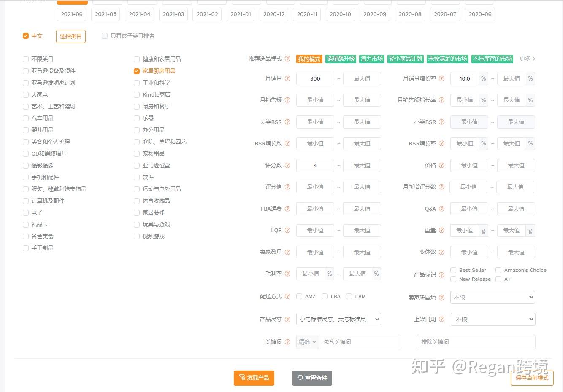Expand 更多 recommended modes
563x392 pixels.
[528, 59]
